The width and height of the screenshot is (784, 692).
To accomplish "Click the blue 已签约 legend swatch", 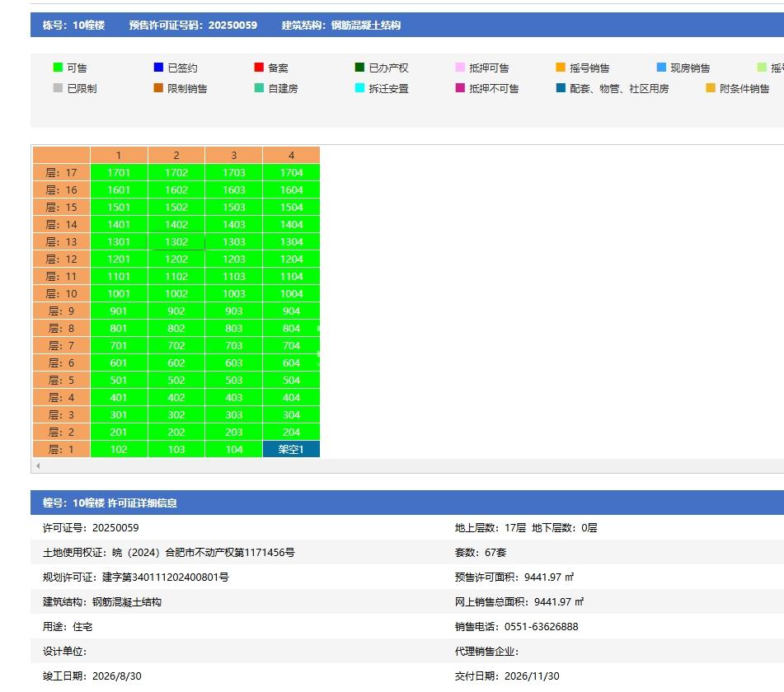I will tap(158, 68).
